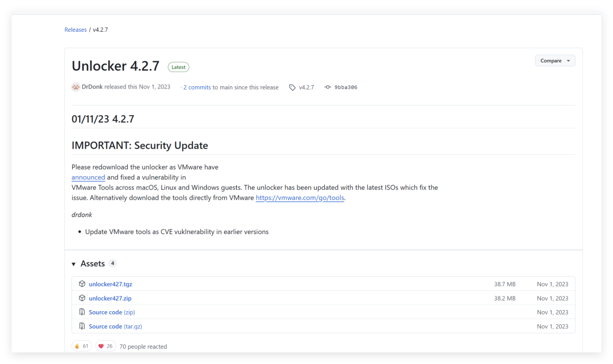Collapse the Assets section
This screenshot has width=613, height=364.
point(74,264)
